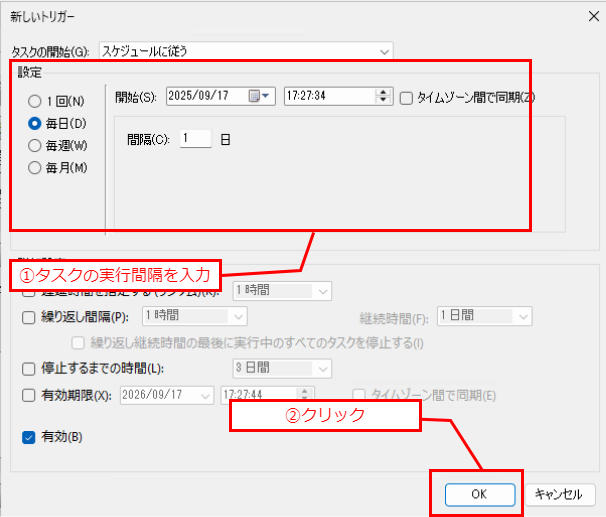This screenshot has height=517, width=606.
Task: Select the 1回(N) radio button
Action: [x=35, y=101]
